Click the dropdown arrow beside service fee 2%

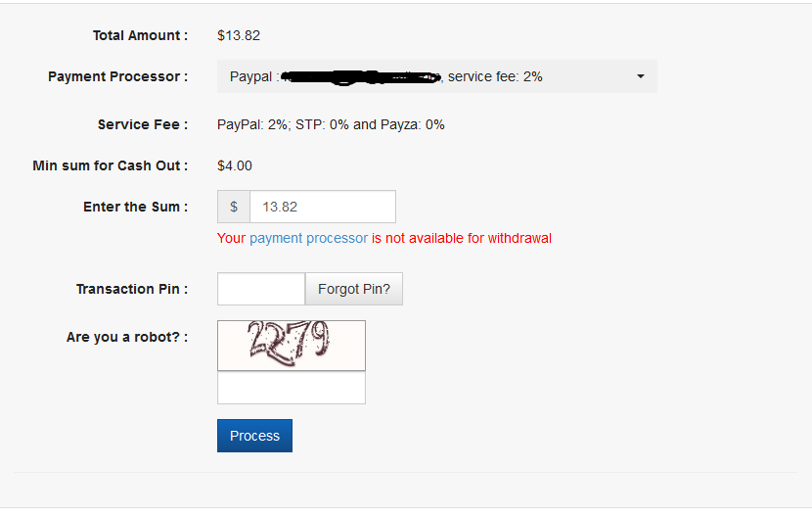tap(641, 76)
